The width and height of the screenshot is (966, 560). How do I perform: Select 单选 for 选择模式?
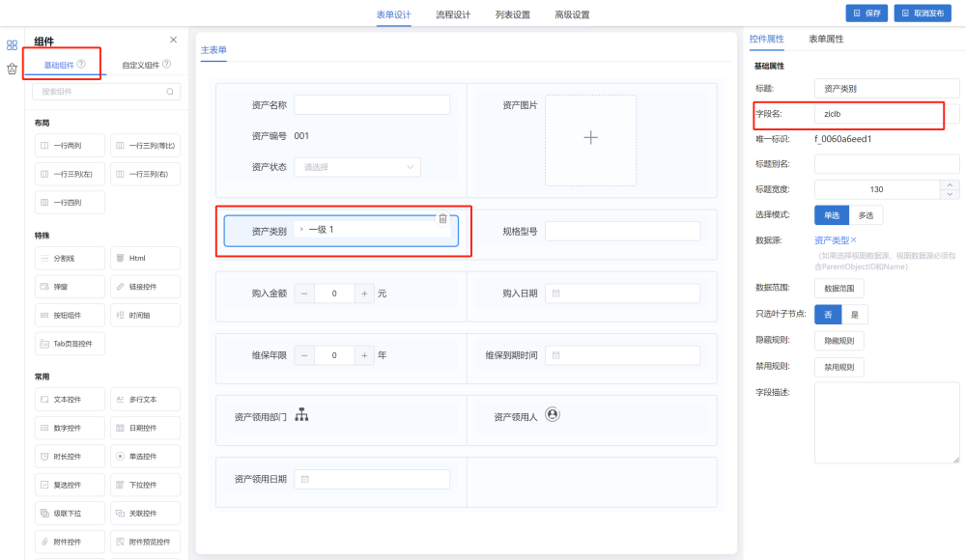tap(831, 215)
